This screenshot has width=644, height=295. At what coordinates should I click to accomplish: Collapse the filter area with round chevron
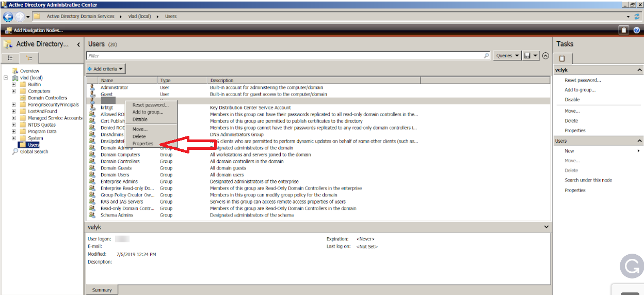(545, 56)
